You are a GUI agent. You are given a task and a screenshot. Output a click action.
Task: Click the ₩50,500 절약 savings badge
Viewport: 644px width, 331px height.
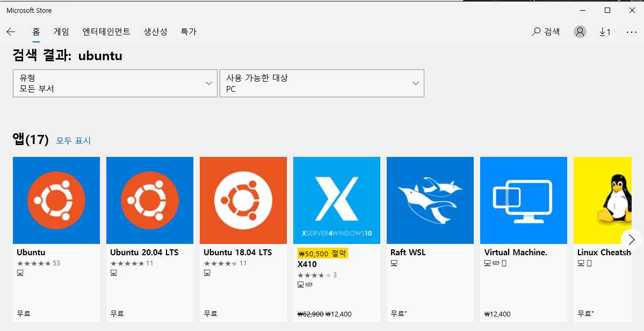pyautogui.click(x=323, y=254)
